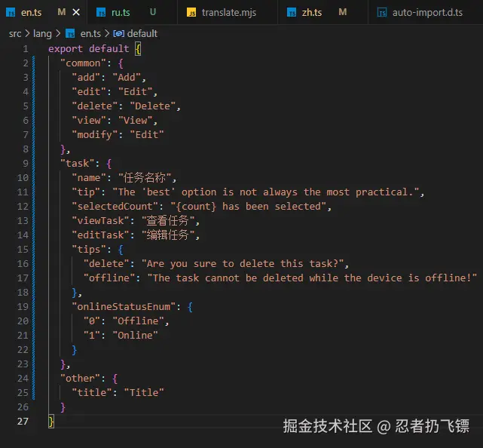The width and height of the screenshot is (483, 448).
Task: Click the TypeScript icon on ru.ts tab
Action: pyautogui.click(x=101, y=12)
